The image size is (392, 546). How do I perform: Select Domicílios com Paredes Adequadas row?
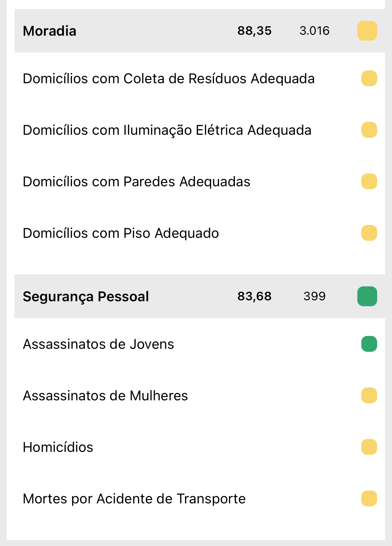coord(136,182)
